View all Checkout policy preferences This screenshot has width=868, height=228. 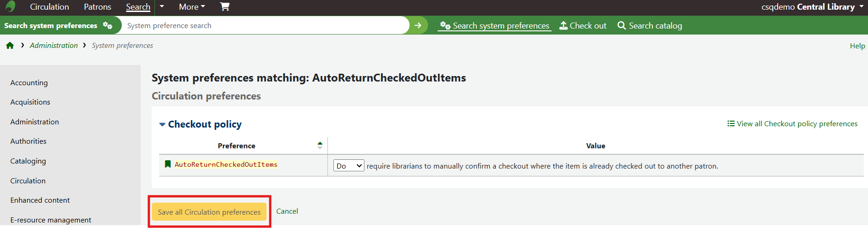pos(792,124)
